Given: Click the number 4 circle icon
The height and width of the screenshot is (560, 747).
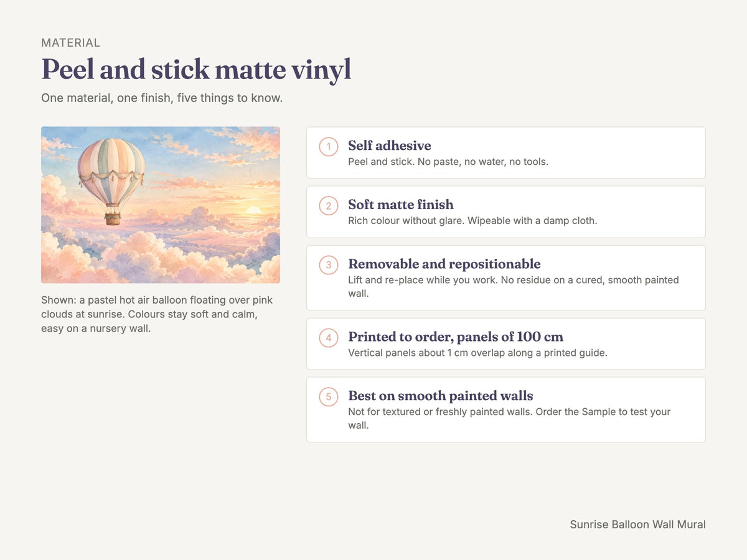Looking at the screenshot, I should click(329, 338).
